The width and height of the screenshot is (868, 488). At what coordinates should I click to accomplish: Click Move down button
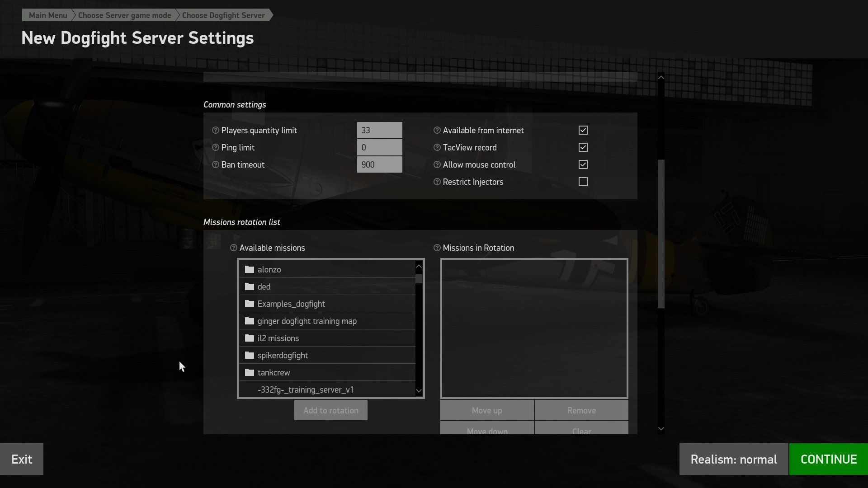coord(487,428)
